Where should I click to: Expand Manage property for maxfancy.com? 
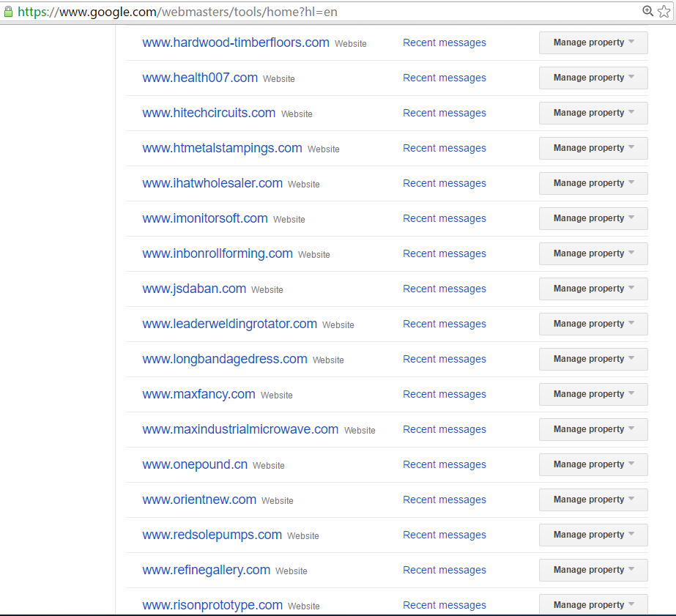[x=593, y=394]
